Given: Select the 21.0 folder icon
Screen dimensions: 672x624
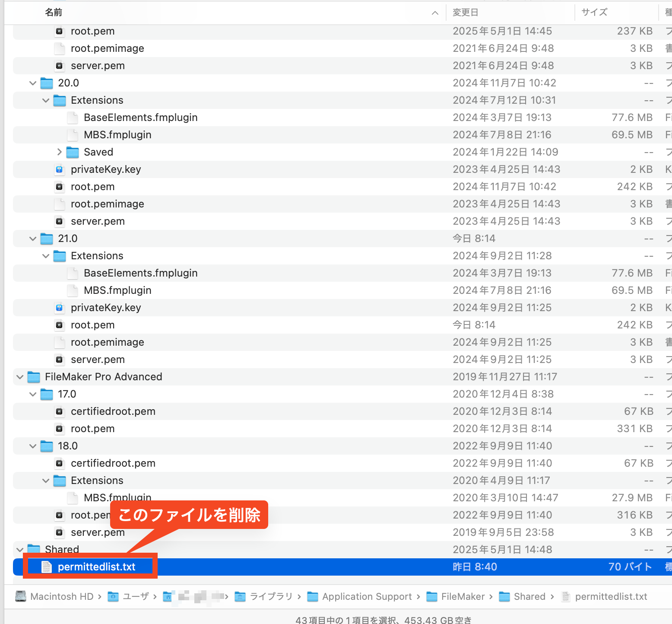Looking at the screenshot, I should coord(47,239).
